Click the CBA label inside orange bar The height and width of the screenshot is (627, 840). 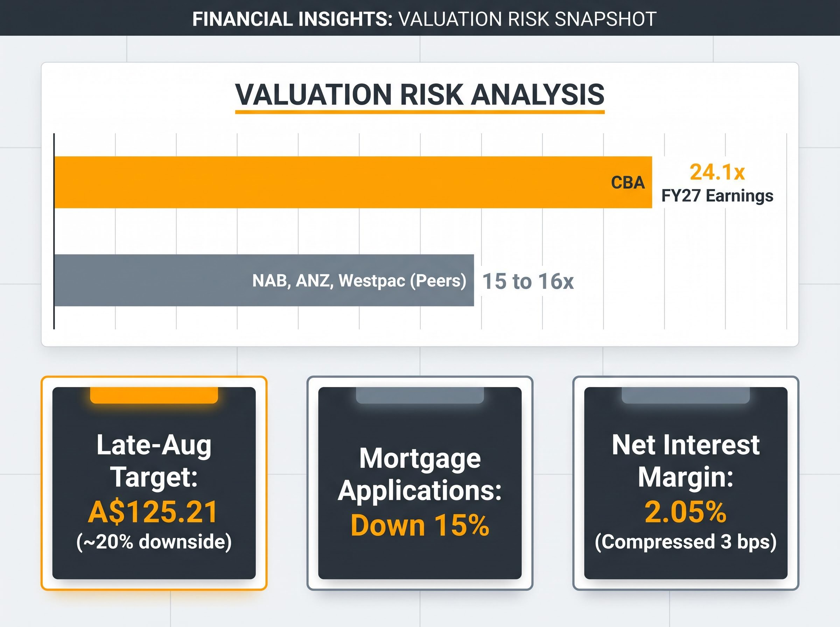pyautogui.click(x=628, y=183)
